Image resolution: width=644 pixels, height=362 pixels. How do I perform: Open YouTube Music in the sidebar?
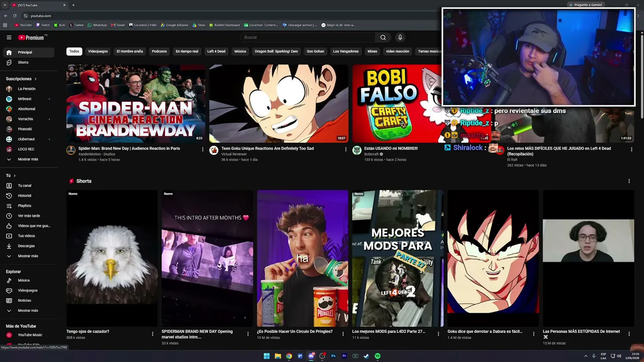29,335
